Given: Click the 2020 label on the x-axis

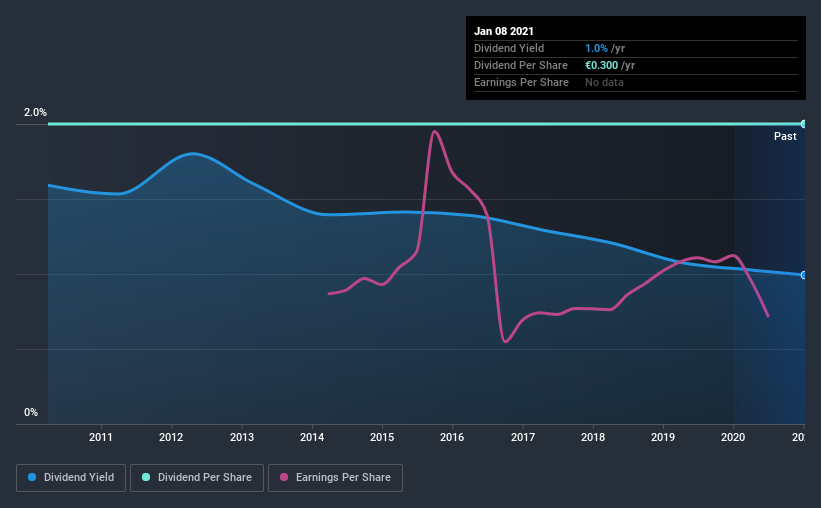Looking at the screenshot, I should [733, 437].
